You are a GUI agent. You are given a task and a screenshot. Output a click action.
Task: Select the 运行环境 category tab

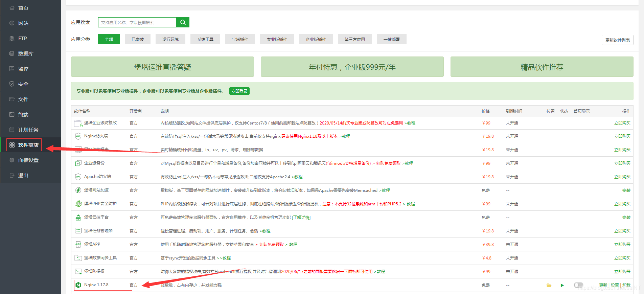[x=170, y=39]
